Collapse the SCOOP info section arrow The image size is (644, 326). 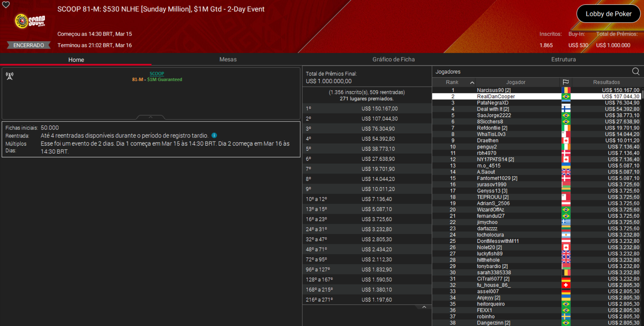tap(150, 117)
